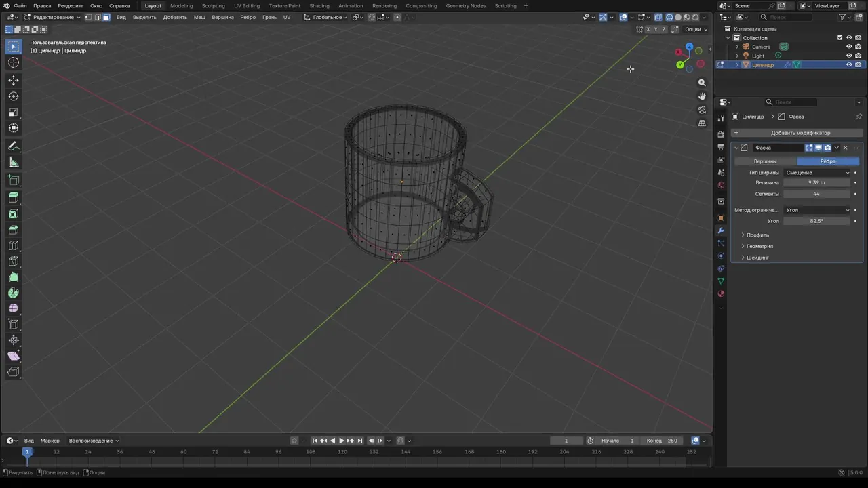Toggle edge select mode
This screenshot has height=488, width=868.
[98, 17]
